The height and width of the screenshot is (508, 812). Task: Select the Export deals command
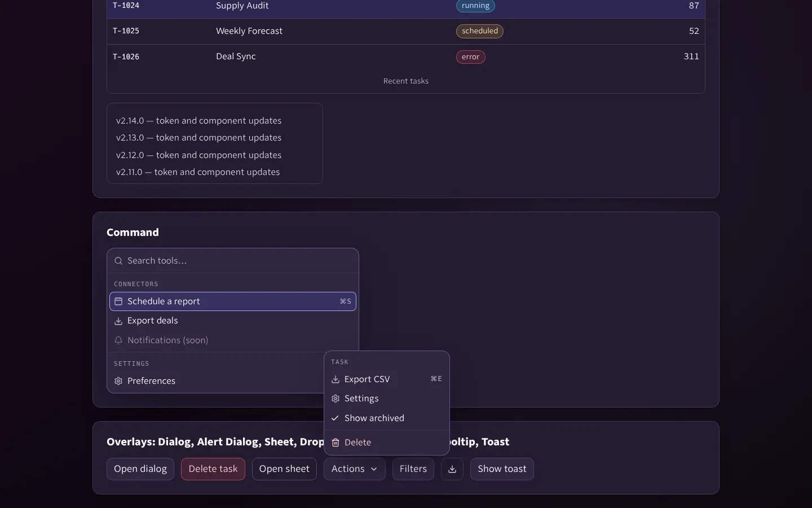pyautogui.click(x=233, y=321)
